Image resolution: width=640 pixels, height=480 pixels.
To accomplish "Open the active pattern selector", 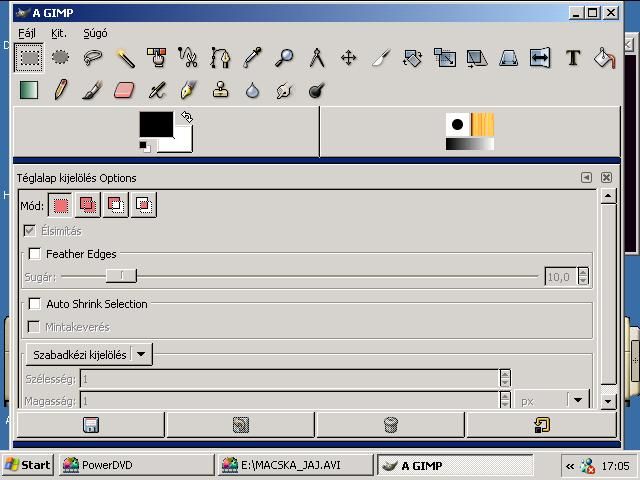I will point(482,124).
